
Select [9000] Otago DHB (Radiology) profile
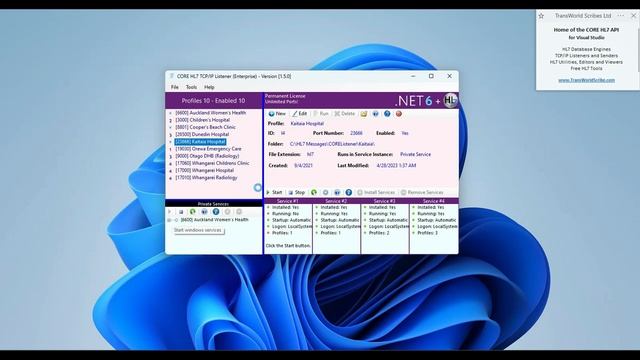click(x=207, y=156)
